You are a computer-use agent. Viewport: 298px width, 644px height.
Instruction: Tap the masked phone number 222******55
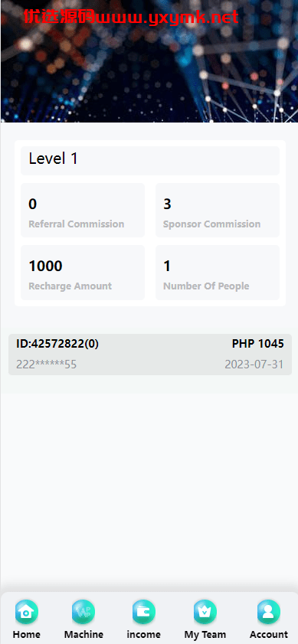[x=47, y=364]
